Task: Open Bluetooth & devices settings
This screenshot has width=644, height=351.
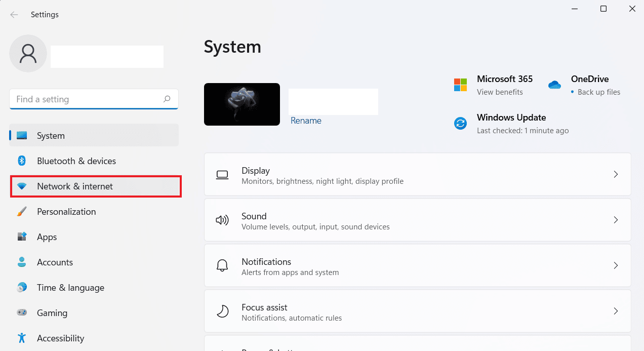Action: pos(94,161)
